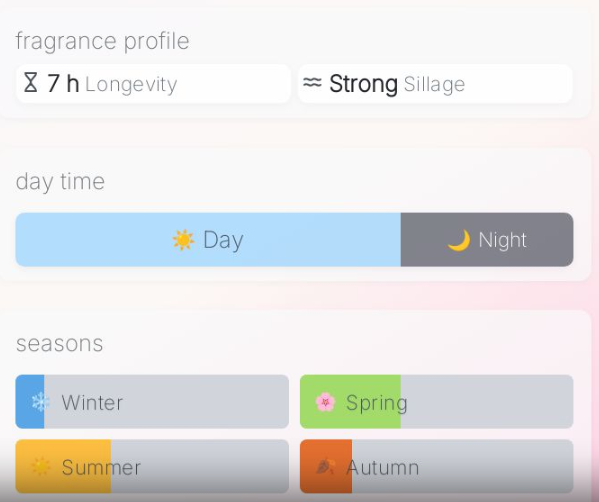
Task: Click the day time section heading
Action: 60,181
